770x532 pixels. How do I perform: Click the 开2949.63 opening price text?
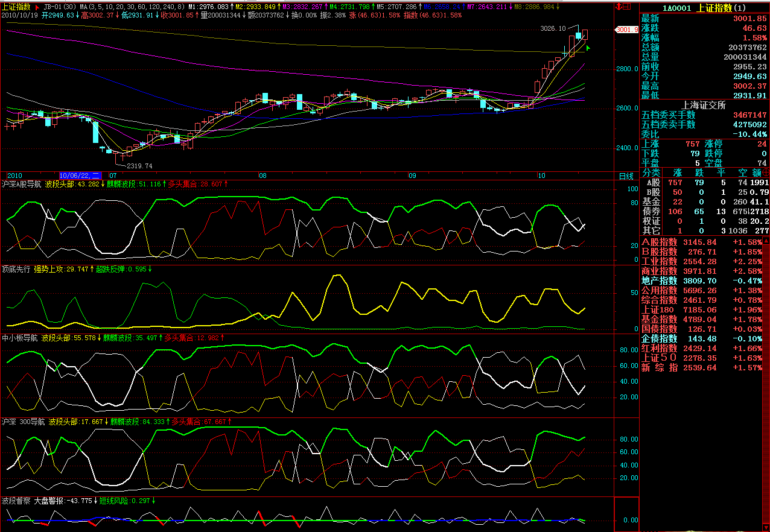click(57, 15)
